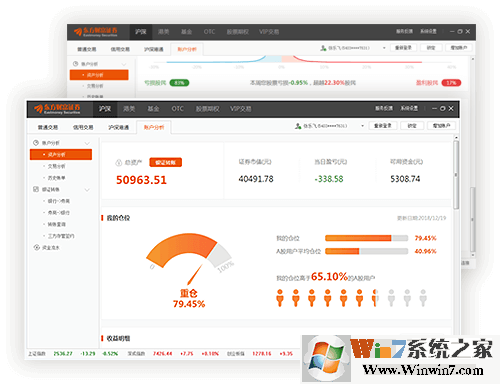Switch to the 基金 top tab
The image size is (500, 384).
(x=153, y=109)
